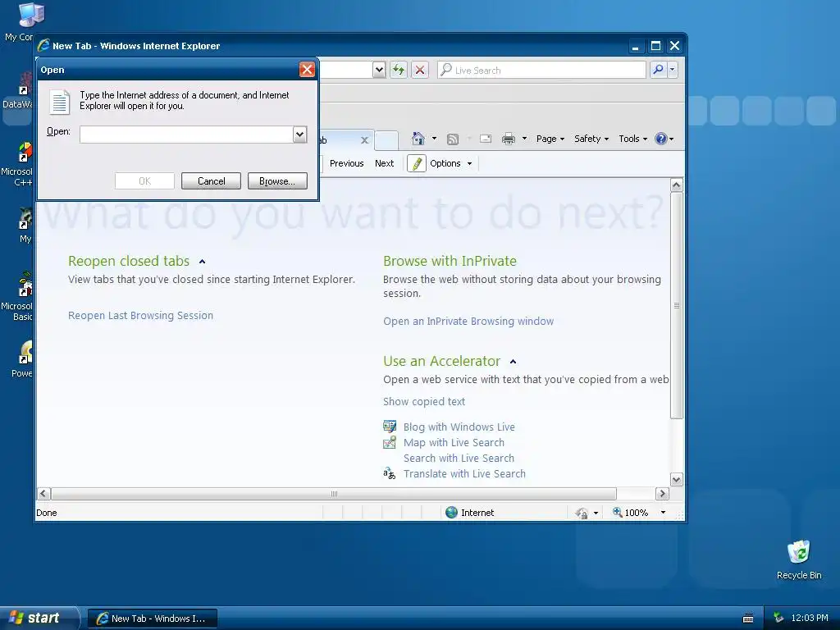Click the Translate accelerator icon
This screenshot has height=630, width=840.
390,473
